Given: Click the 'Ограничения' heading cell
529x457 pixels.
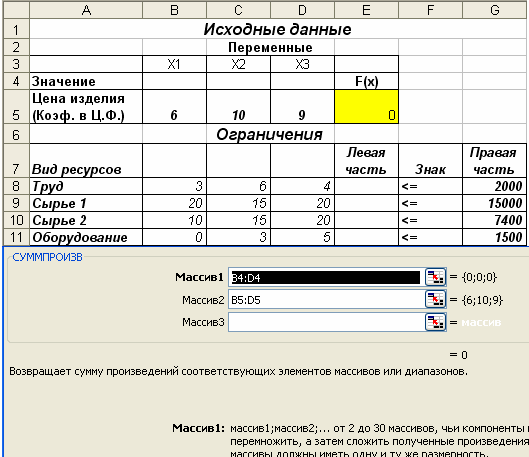Looking at the screenshot, I should point(270,134).
